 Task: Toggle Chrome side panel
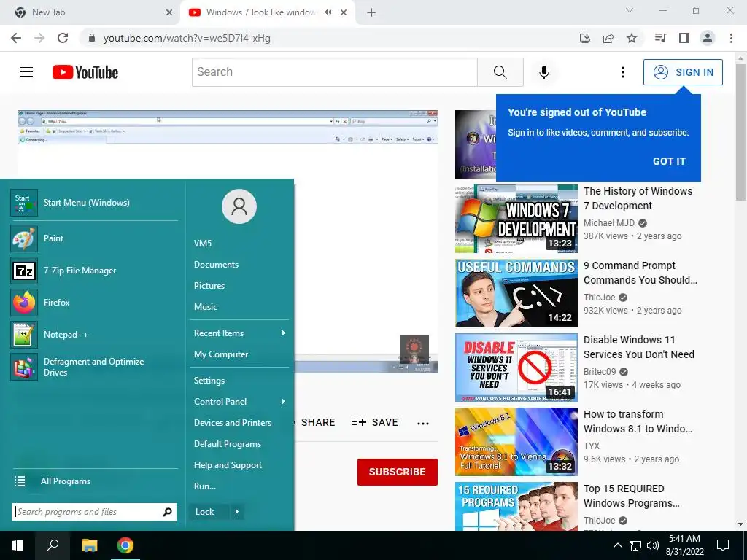coord(684,38)
